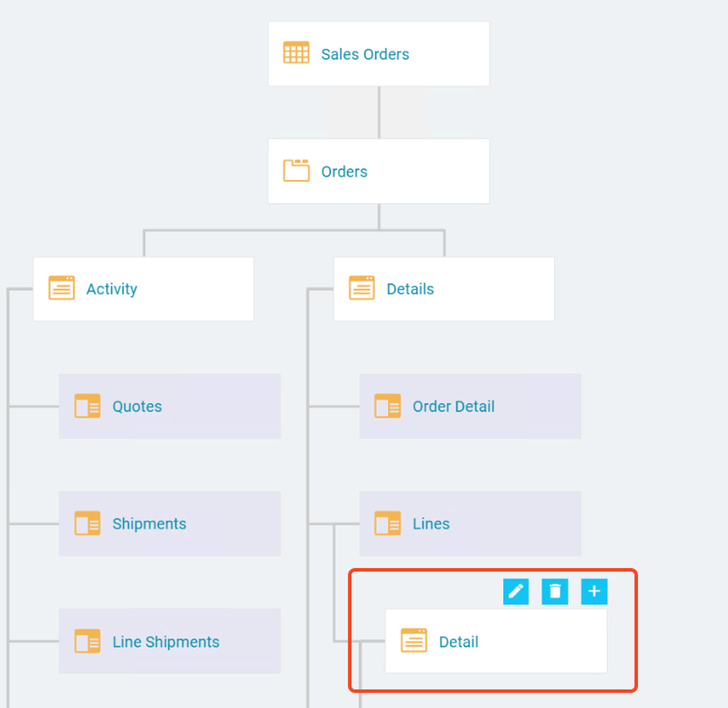This screenshot has height=708, width=728.
Task: Click the folder icon on the Orders node
Action: [x=296, y=170]
